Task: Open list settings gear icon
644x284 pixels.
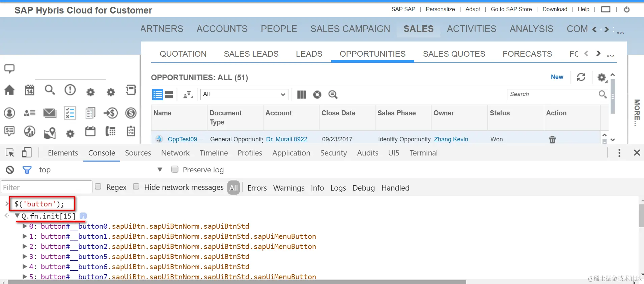Action: pyautogui.click(x=602, y=78)
